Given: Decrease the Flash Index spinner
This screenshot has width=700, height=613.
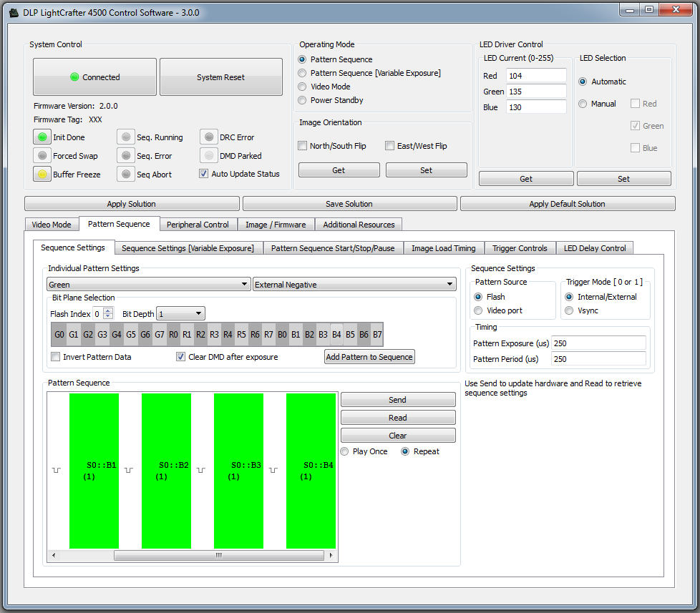Looking at the screenshot, I should (108, 317).
